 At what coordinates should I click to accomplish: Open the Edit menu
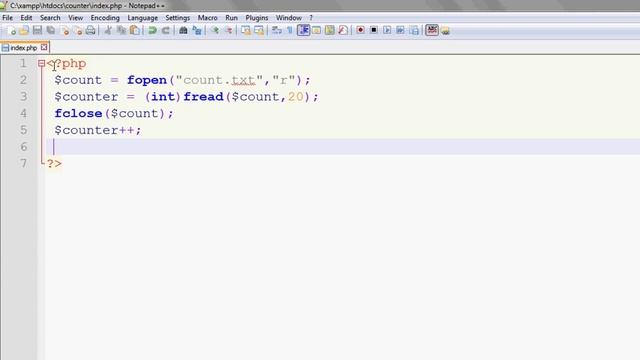[x=26, y=18]
